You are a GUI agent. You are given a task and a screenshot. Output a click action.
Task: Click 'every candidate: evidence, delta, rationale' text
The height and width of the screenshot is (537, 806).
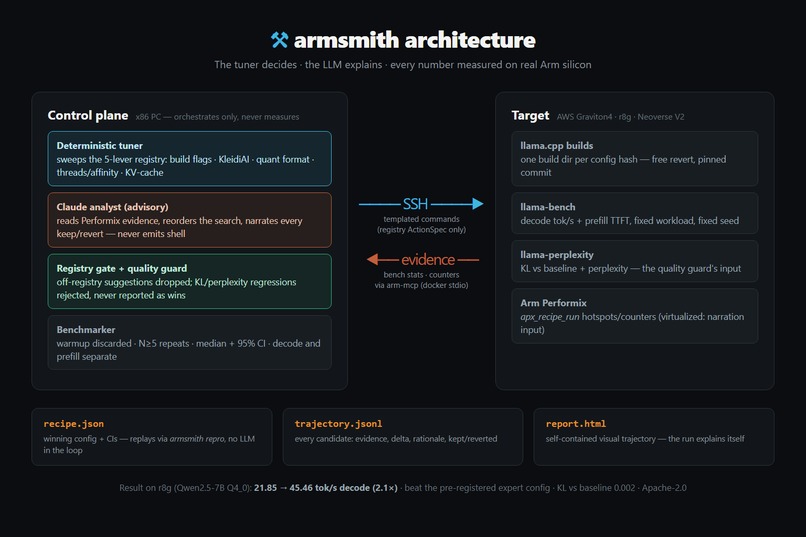point(396,439)
